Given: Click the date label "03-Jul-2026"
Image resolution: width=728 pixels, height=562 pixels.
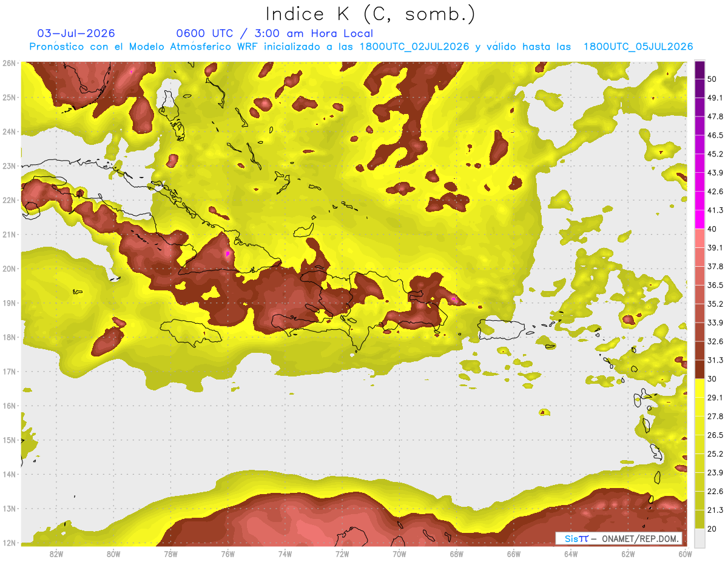Looking at the screenshot, I should pos(76,33).
